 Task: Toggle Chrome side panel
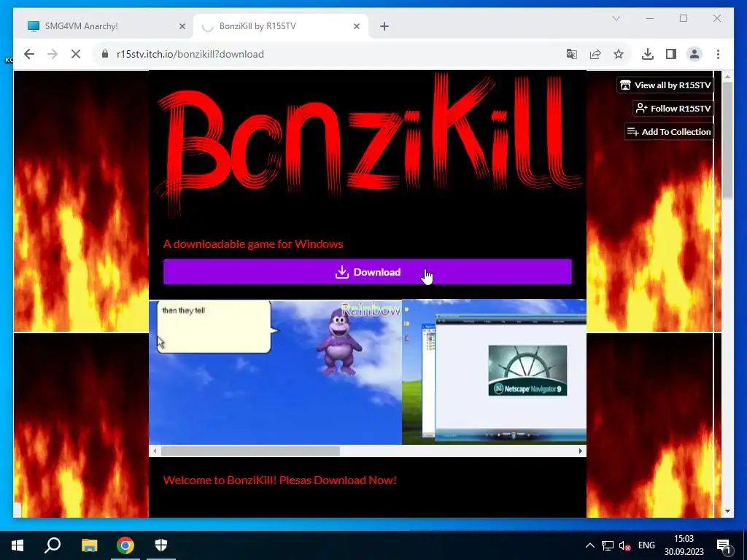pos(671,54)
